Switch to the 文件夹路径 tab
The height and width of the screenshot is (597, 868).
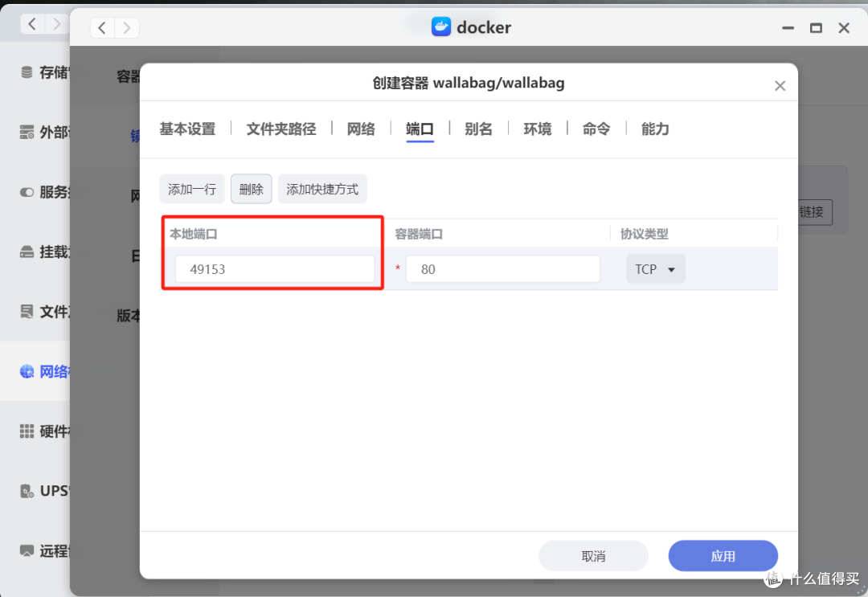280,129
